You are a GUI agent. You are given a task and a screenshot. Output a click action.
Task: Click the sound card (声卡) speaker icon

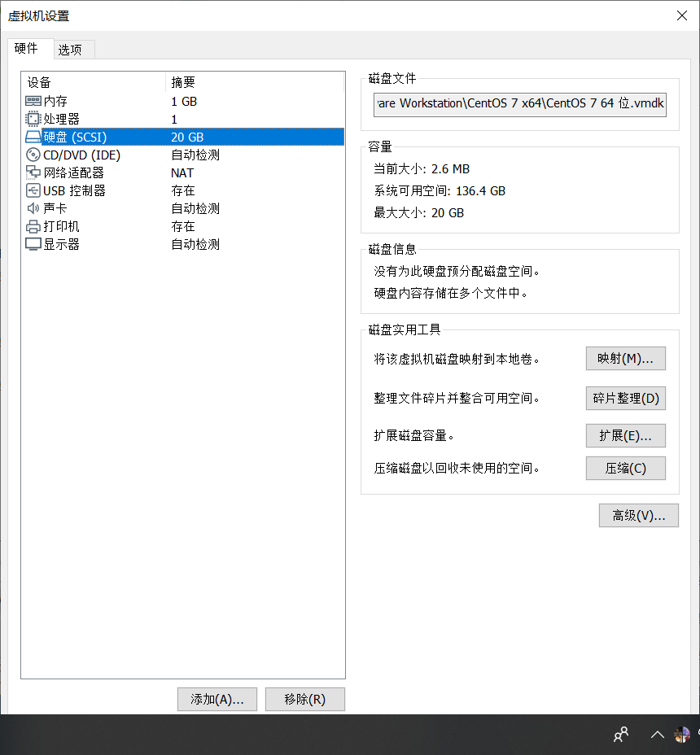[33, 208]
